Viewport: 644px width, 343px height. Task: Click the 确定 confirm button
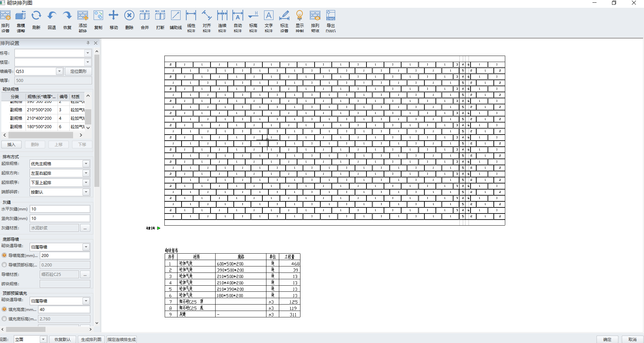click(607, 339)
